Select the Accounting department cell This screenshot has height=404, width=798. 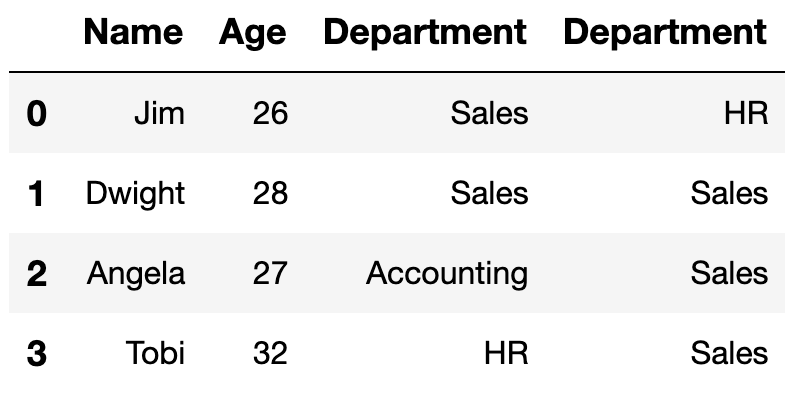click(x=447, y=275)
